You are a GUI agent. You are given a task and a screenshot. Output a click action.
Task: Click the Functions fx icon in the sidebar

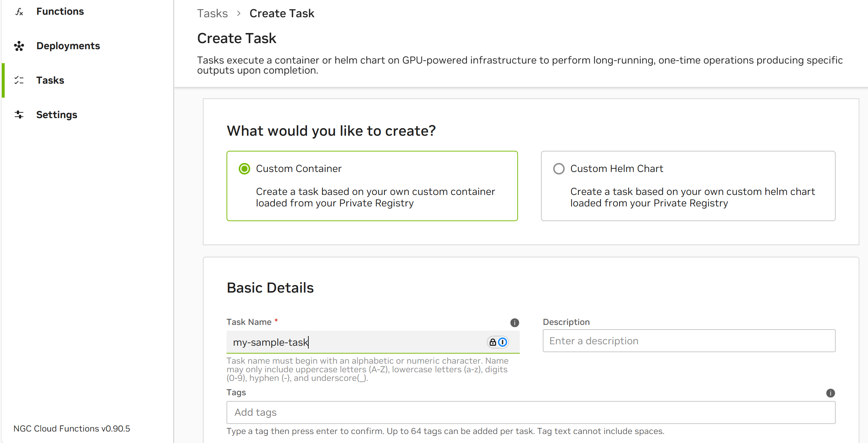[19, 12]
